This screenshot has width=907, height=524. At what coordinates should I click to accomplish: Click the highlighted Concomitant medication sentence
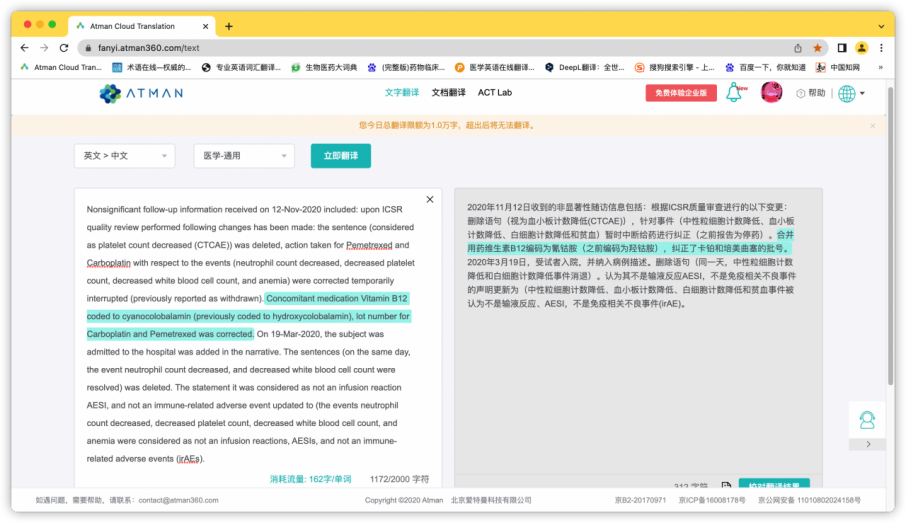coord(249,316)
